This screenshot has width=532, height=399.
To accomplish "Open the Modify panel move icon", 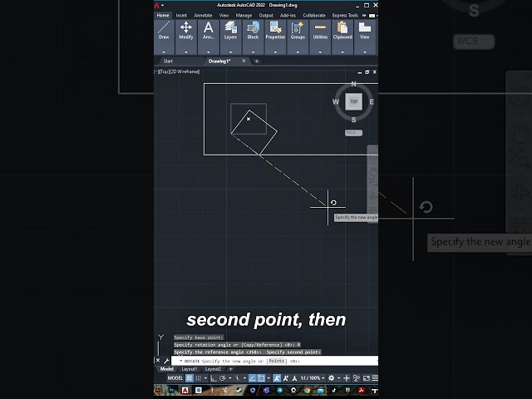I will point(186,27).
